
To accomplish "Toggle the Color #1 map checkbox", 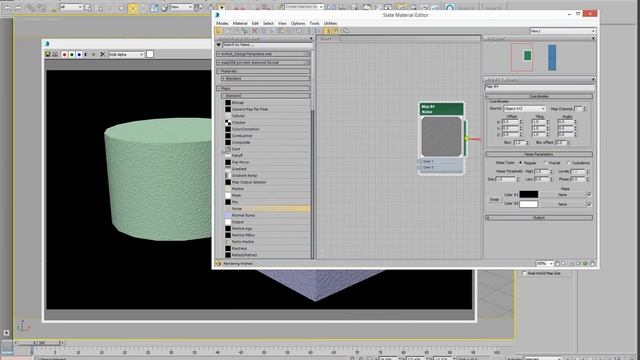I will tap(589, 195).
